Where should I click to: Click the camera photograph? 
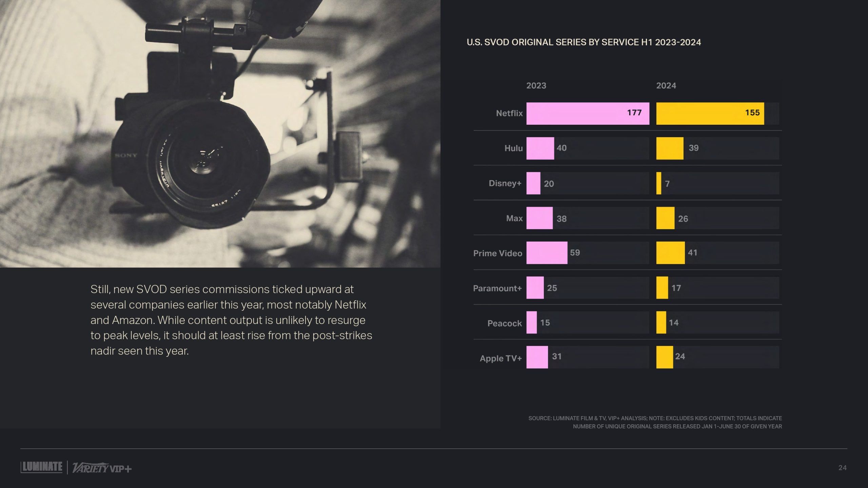pyautogui.click(x=220, y=134)
